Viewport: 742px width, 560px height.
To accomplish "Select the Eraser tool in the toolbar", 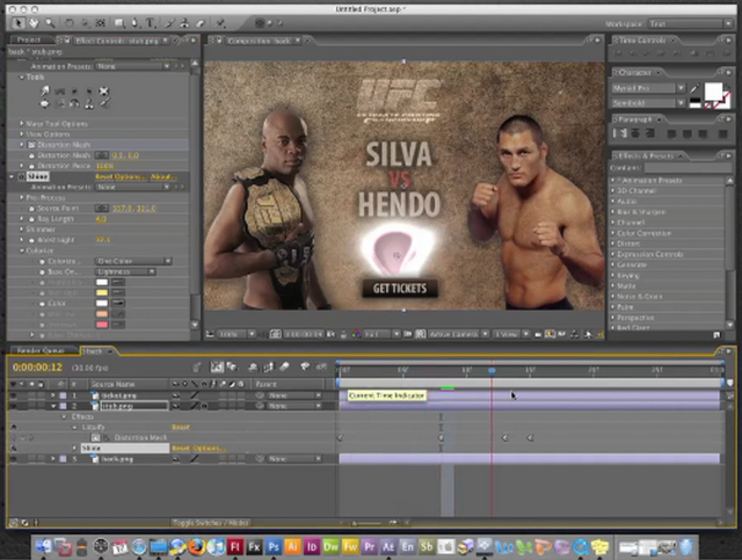I will coord(201,23).
